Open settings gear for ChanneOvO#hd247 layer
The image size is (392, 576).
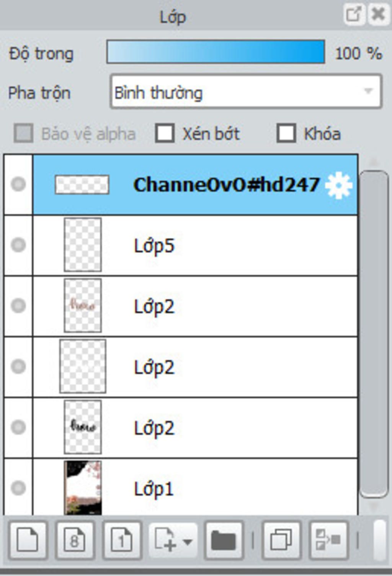pyautogui.click(x=338, y=185)
